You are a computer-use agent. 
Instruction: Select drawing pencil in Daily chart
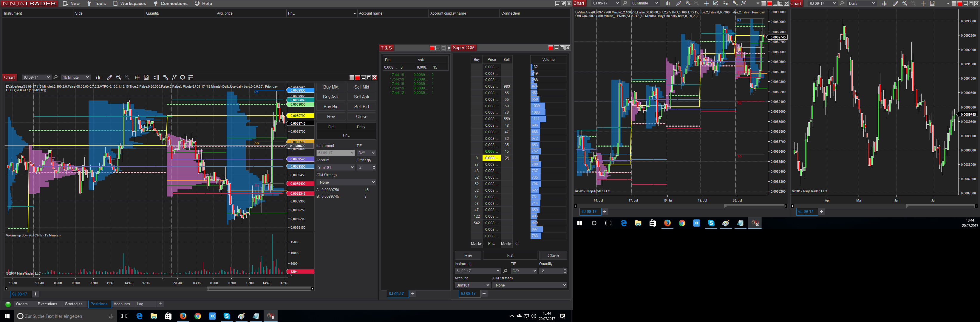coord(896,3)
